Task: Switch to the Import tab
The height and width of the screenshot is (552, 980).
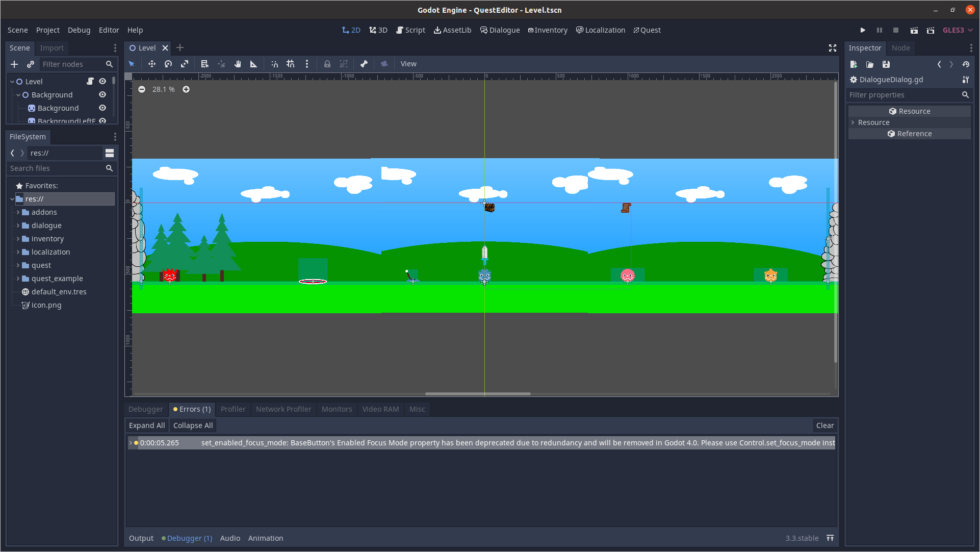Action: (52, 47)
